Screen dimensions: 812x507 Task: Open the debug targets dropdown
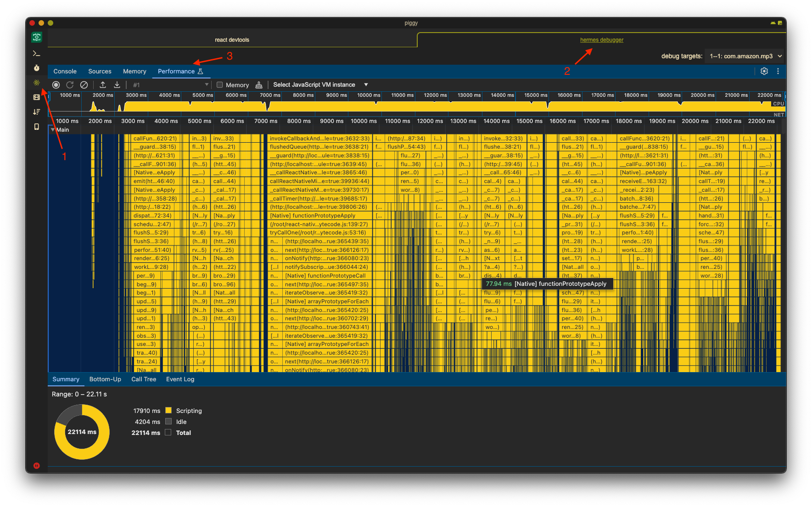(745, 56)
